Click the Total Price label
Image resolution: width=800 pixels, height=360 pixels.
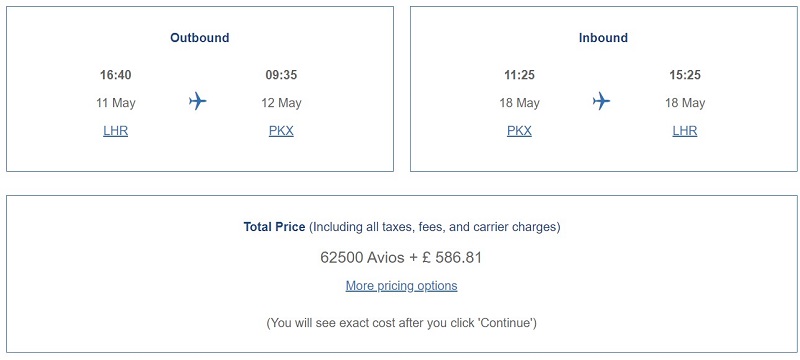click(x=274, y=227)
